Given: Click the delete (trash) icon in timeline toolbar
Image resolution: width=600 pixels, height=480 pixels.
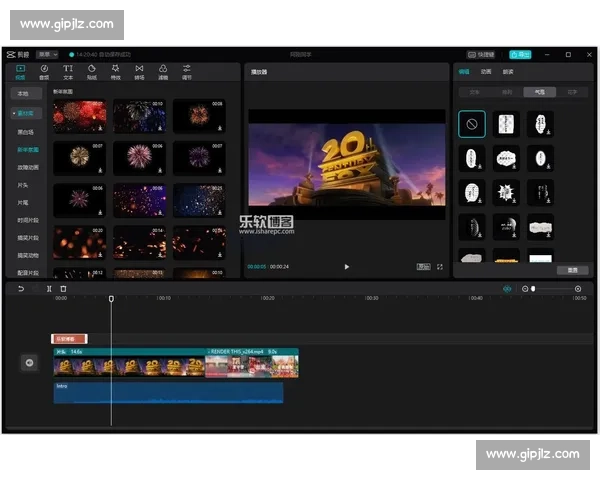Looking at the screenshot, I should pos(63,289).
